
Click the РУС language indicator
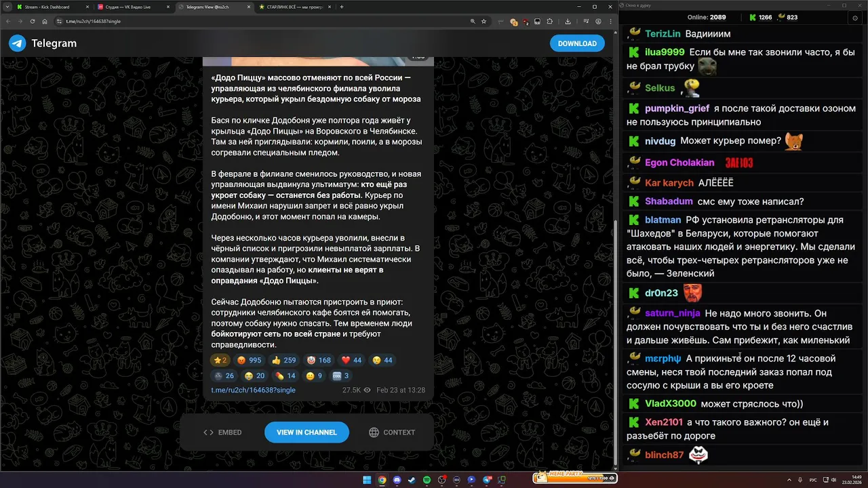pos(814,480)
